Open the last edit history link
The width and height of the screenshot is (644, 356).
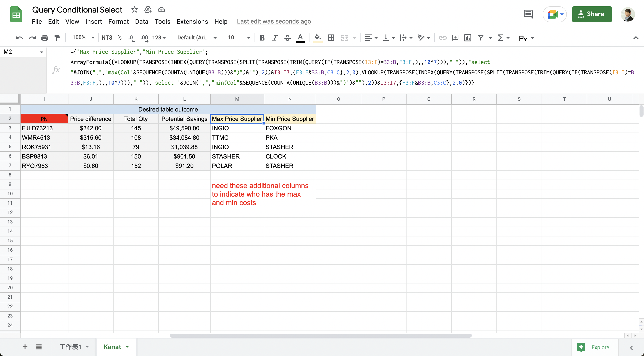[274, 21]
